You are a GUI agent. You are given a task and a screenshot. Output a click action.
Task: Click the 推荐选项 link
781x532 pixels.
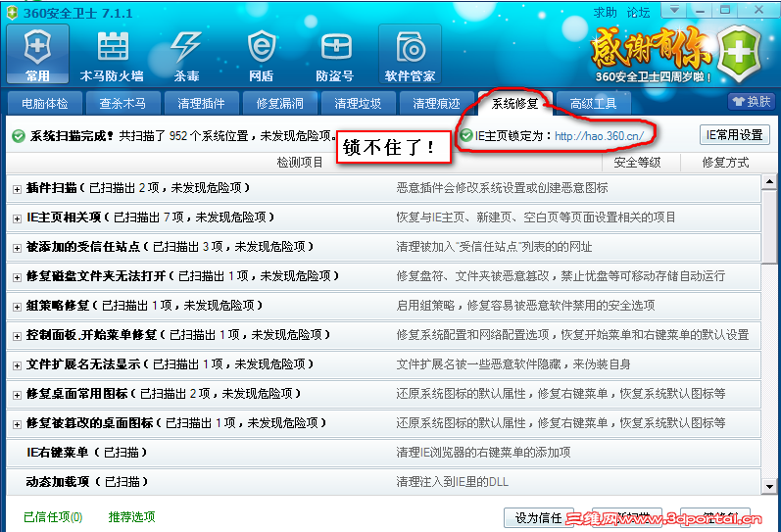click(131, 517)
